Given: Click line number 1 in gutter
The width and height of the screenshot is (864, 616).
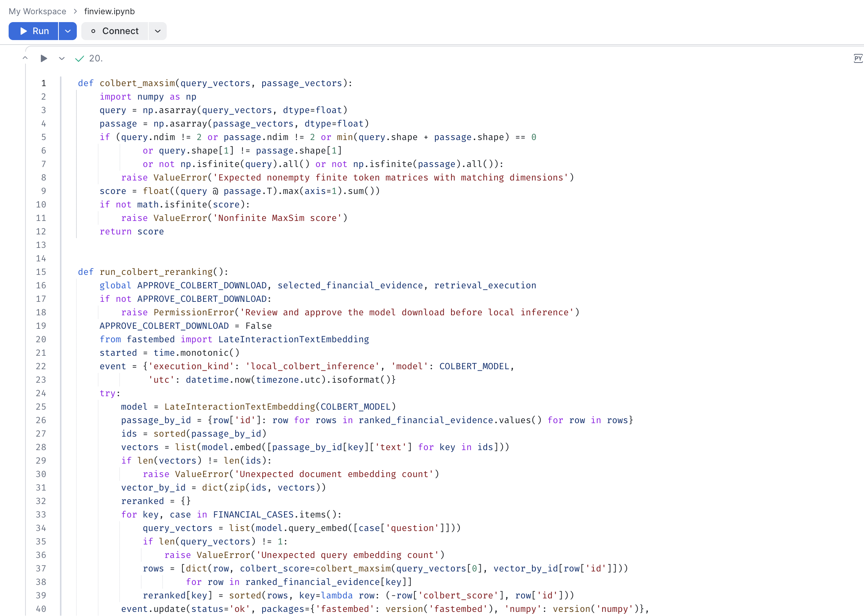Looking at the screenshot, I should click(x=43, y=83).
